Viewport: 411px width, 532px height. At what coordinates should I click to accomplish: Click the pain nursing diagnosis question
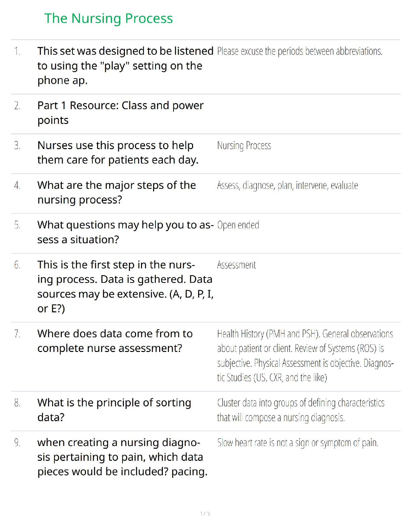(x=122, y=457)
